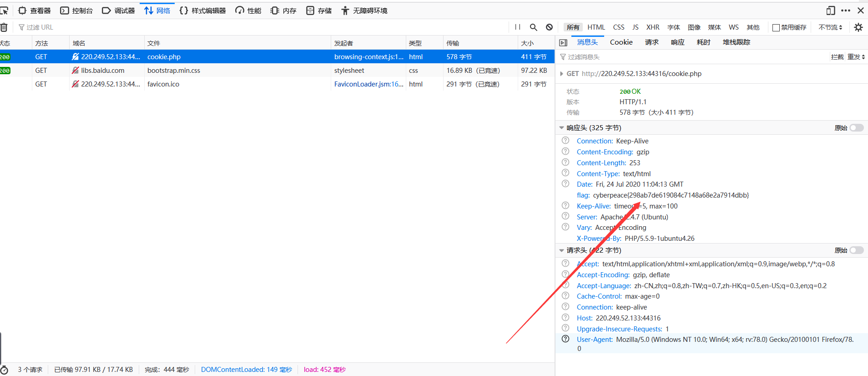The width and height of the screenshot is (868, 376).
Task: Click the responsive design mode icon
Action: 831,10
